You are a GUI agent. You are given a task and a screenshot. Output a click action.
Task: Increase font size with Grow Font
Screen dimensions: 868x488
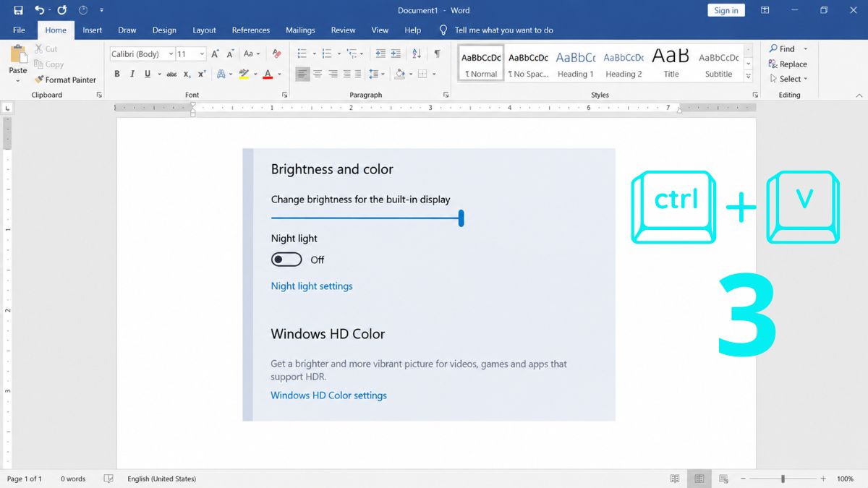tap(215, 54)
